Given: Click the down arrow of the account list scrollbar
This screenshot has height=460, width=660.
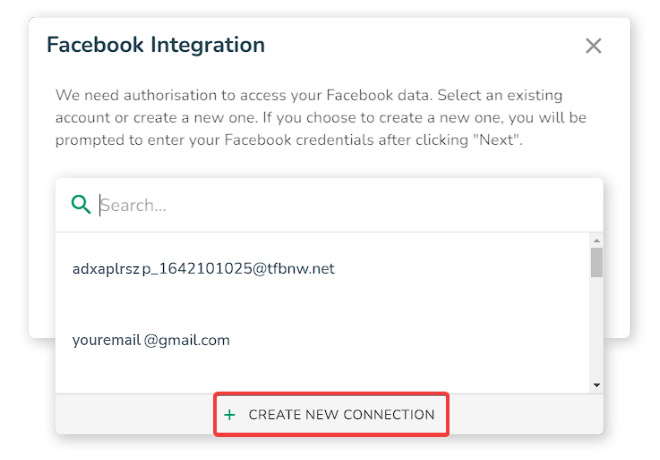Looking at the screenshot, I should coord(596,385).
